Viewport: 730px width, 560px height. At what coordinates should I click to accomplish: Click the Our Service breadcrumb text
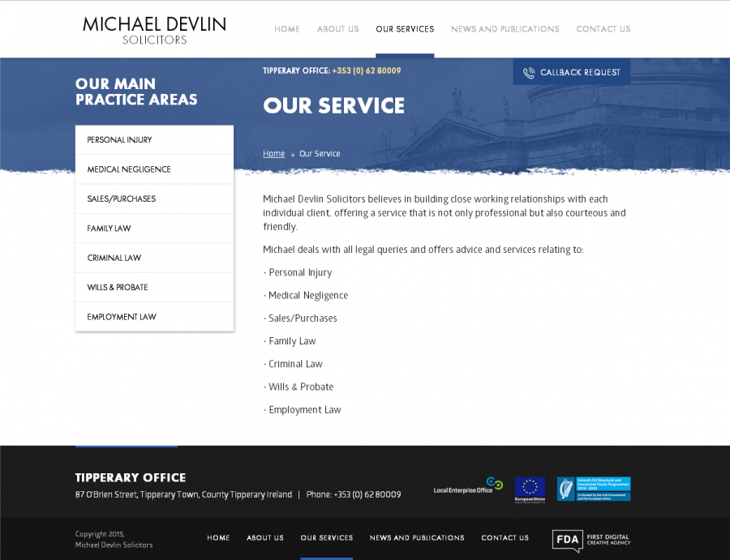320,153
